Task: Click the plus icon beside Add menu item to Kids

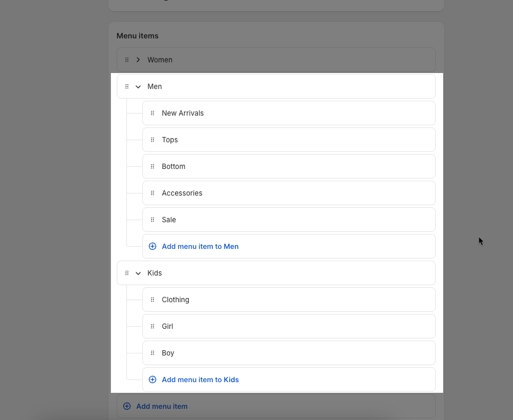Action: tap(153, 379)
